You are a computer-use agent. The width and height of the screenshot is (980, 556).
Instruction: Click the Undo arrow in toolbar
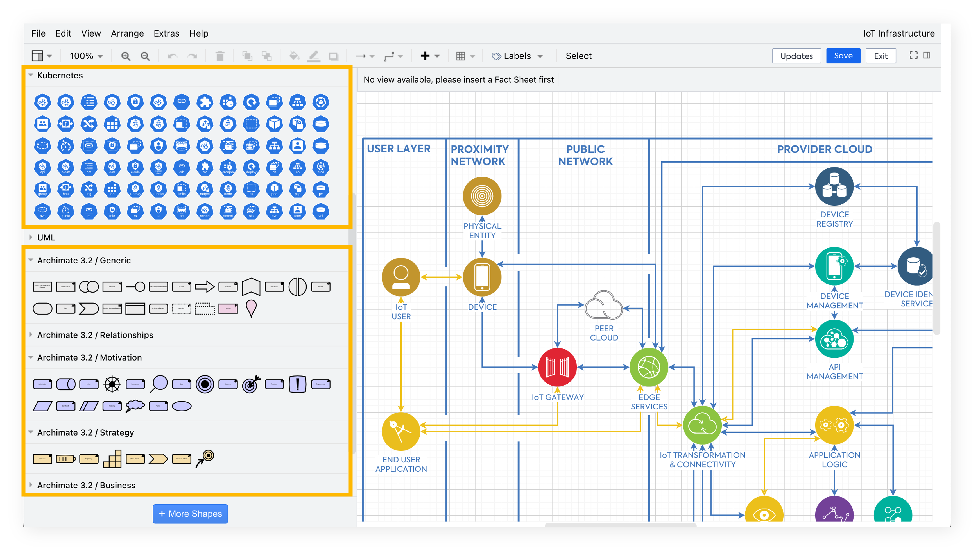coord(172,56)
